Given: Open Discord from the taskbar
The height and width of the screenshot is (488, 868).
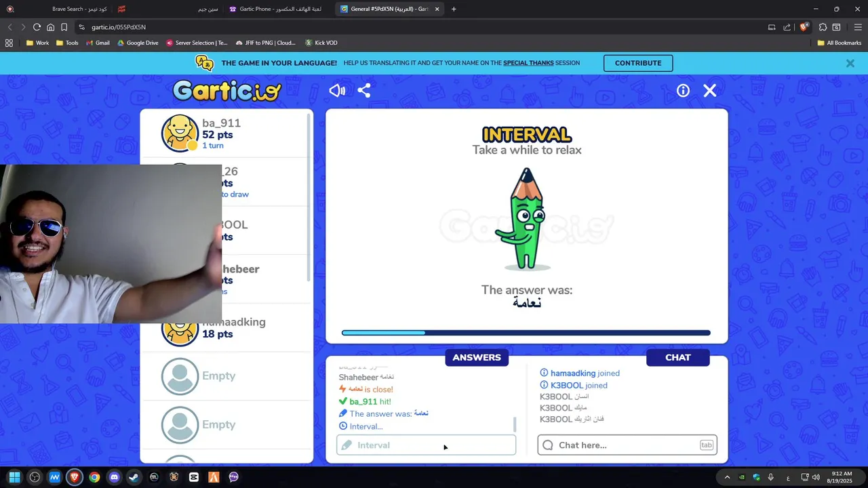Looking at the screenshot, I should 114,477.
